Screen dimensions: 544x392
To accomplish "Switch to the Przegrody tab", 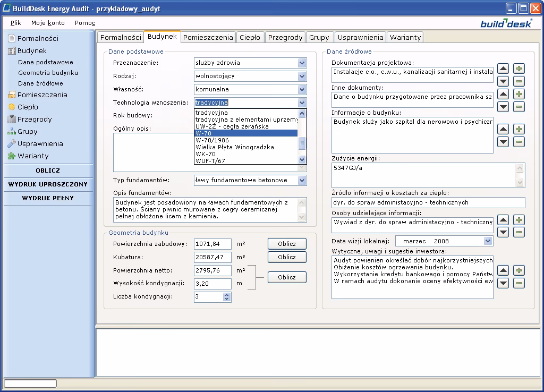I will (x=285, y=37).
